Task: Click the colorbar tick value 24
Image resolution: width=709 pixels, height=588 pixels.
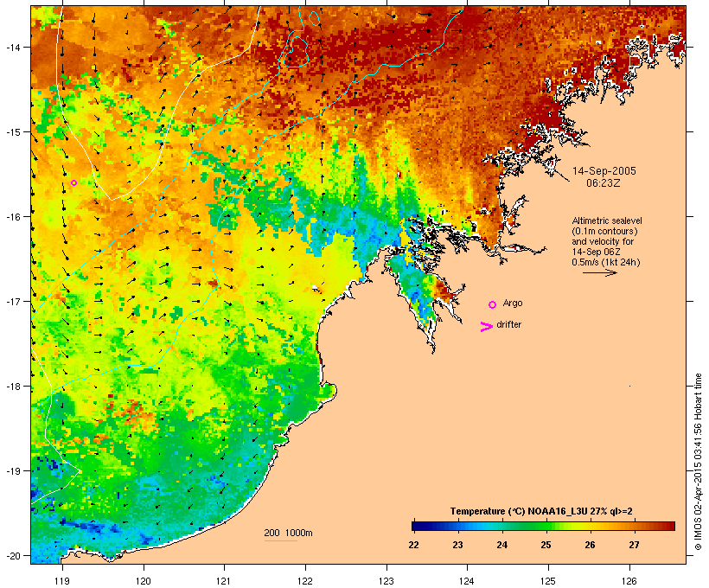Action: pos(501,545)
